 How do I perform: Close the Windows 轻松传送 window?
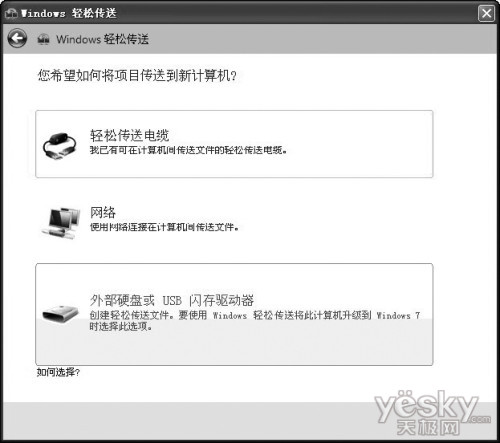(x=486, y=14)
